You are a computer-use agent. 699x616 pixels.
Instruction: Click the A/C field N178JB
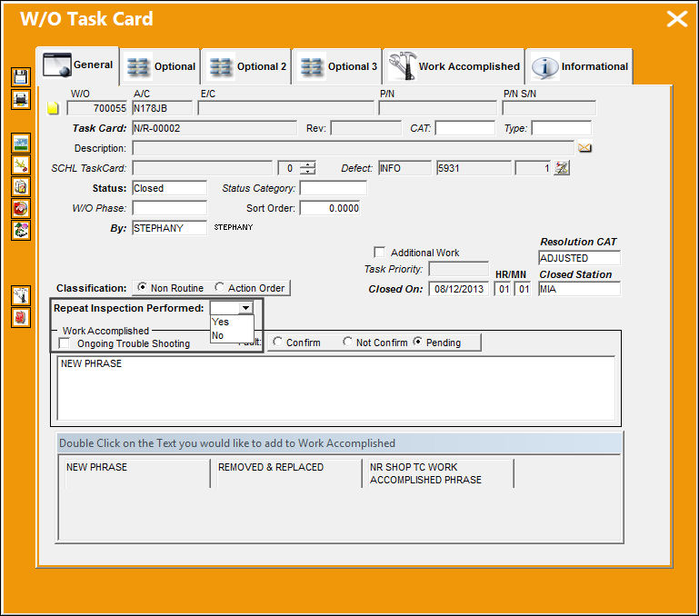[x=163, y=108]
